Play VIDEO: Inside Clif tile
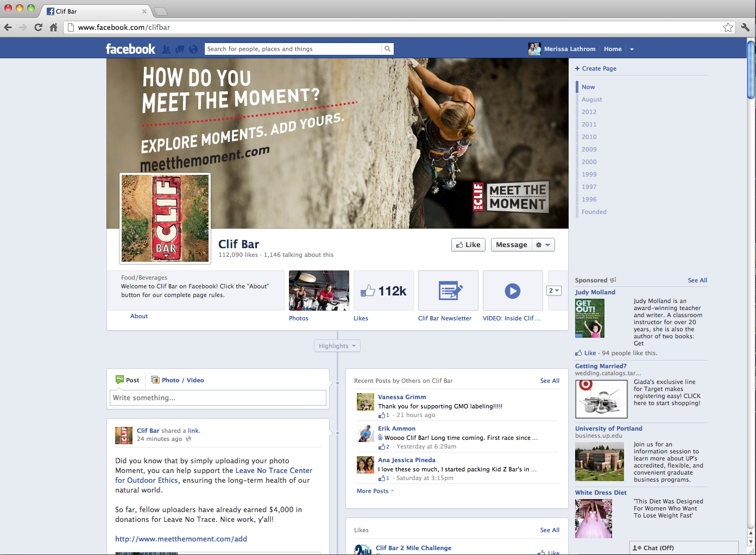The image size is (756, 555). 513,291
